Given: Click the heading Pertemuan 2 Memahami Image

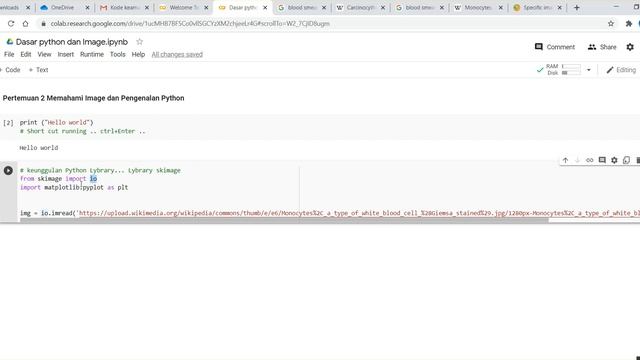Looking at the screenshot, I should click(x=93, y=98).
